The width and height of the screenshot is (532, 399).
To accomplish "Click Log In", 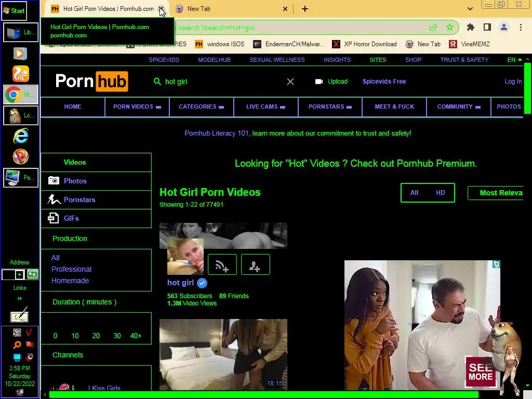I will coord(513,82).
